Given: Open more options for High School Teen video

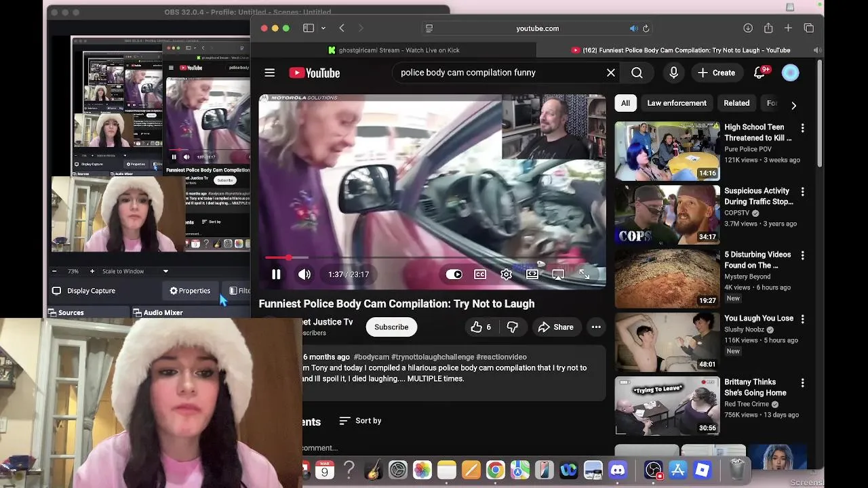Looking at the screenshot, I should [803, 128].
